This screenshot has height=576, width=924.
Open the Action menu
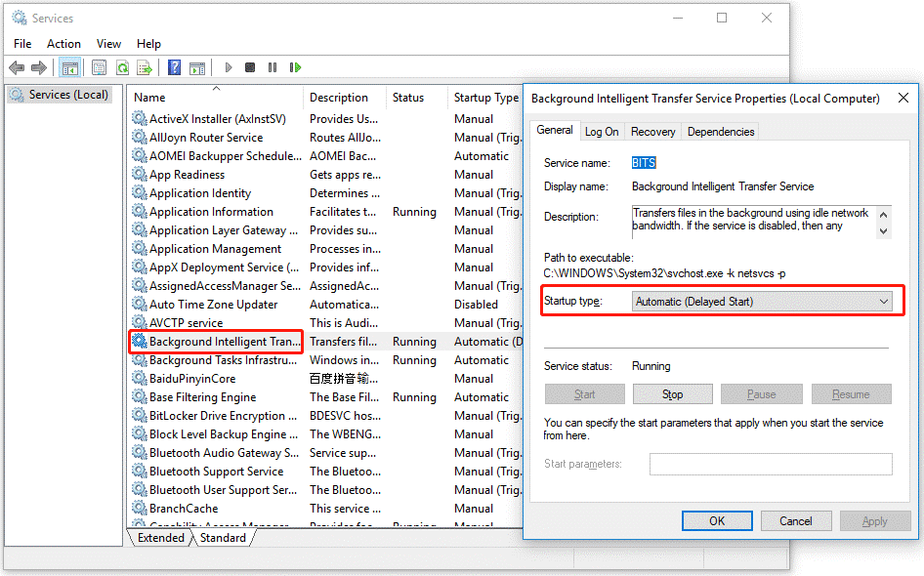pos(63,43)
